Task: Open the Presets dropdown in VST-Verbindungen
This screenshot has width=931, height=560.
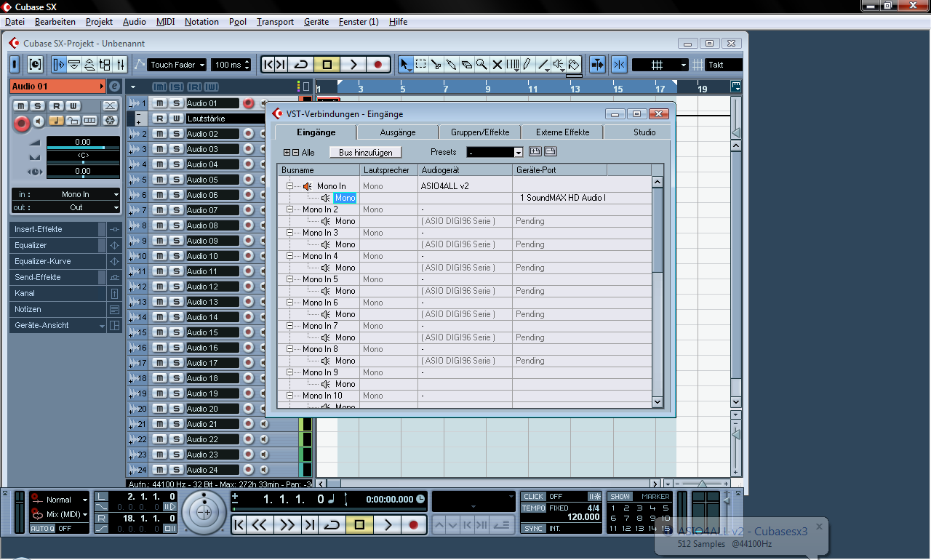Action: (x=495, y=153)
